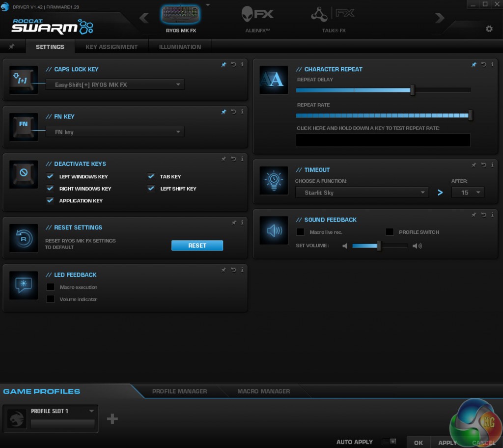
Task: Open the Macro Manager tab
Action: (264, 391)
